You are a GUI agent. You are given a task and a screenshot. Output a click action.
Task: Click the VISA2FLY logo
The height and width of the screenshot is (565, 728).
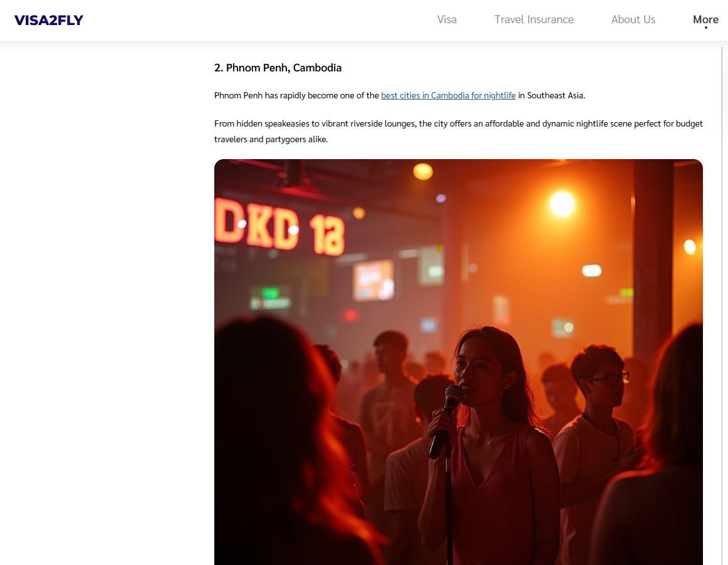(49, 20)
